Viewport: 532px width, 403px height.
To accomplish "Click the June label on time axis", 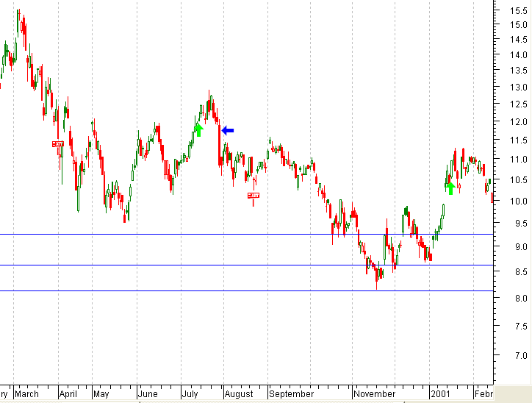I will [x=148, y=394].
